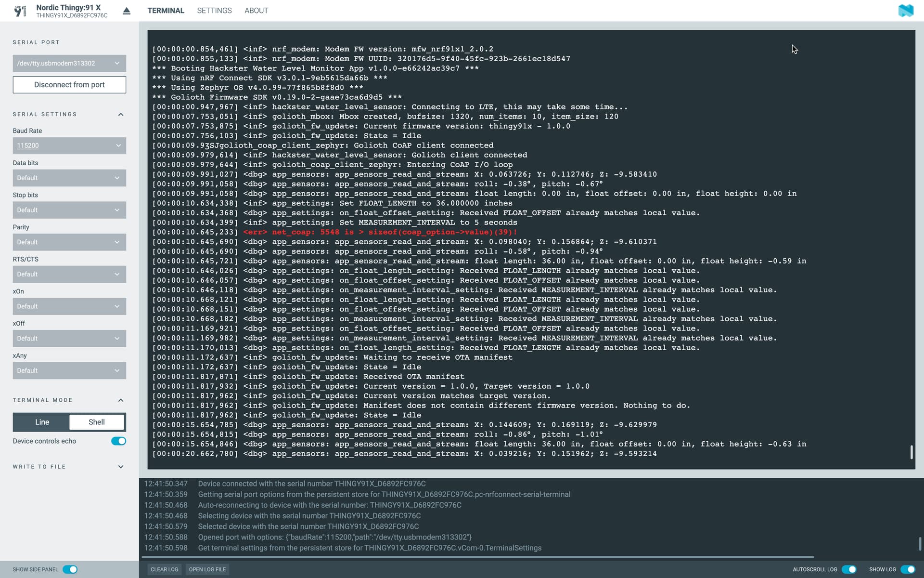This screenshot has height=578, width=924.
Task: Disable the Autoscroll Log toggle
Action: coord(849,569)
